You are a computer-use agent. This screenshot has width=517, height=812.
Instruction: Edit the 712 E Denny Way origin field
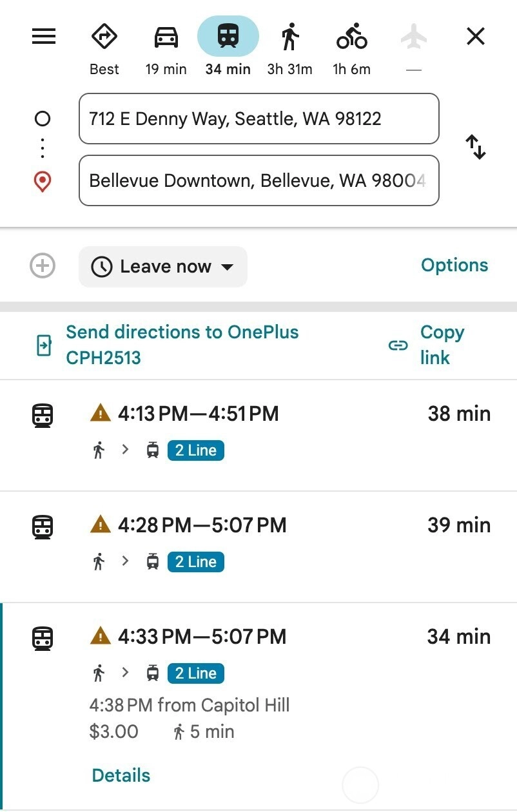pyautogui.click(x=259, y=119)
